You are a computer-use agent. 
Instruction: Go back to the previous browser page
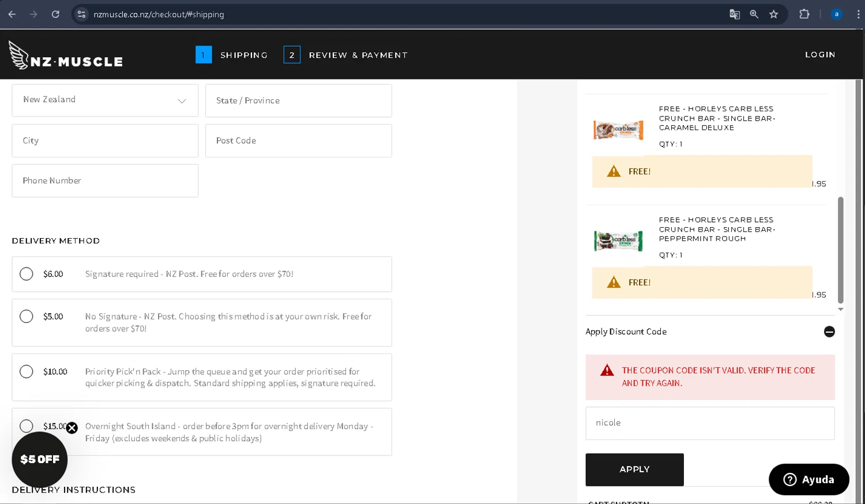12,14
